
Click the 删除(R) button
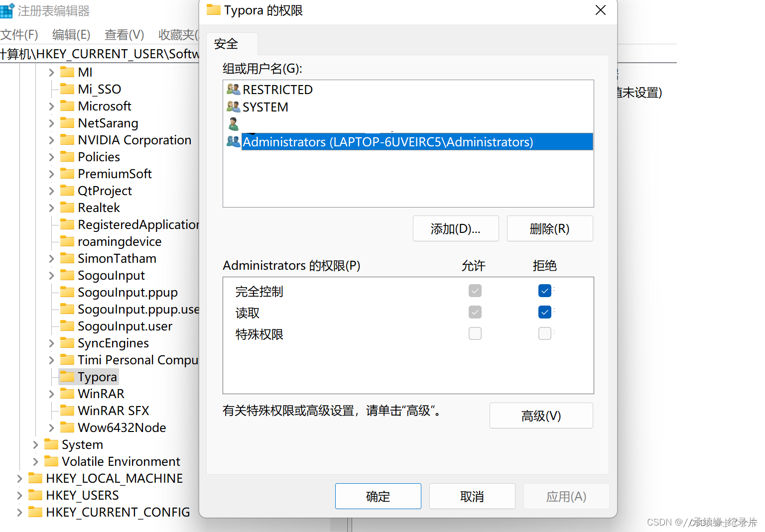point(550,228)
